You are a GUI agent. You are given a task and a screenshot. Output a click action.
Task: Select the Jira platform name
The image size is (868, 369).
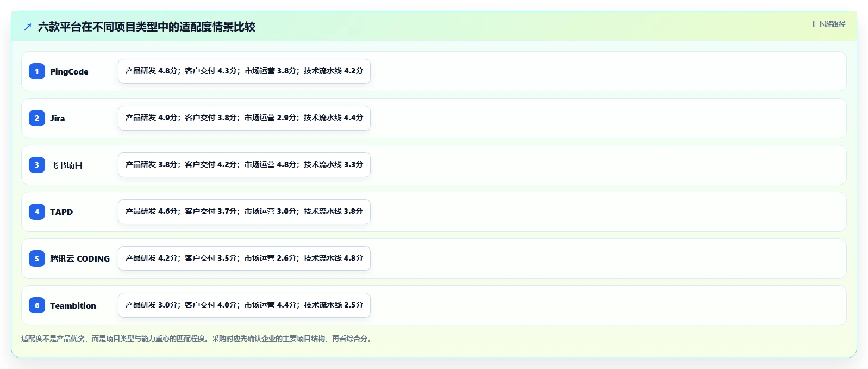pos(58,118)
